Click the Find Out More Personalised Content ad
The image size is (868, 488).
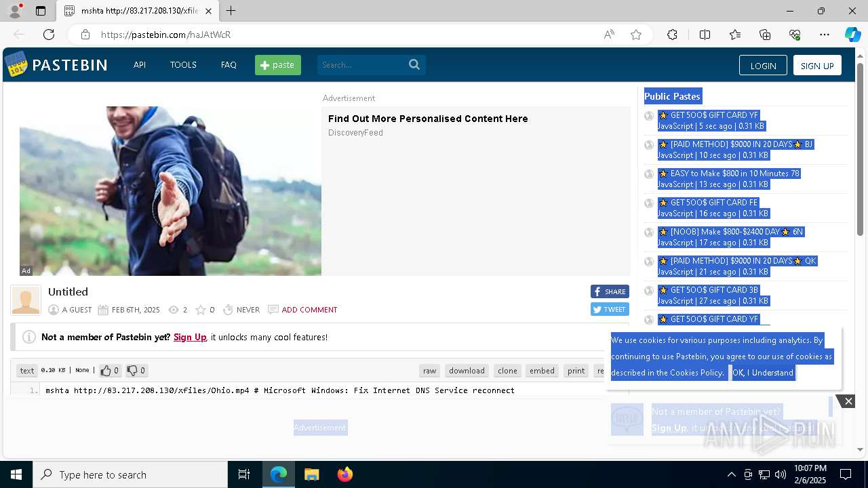[428, 119]
